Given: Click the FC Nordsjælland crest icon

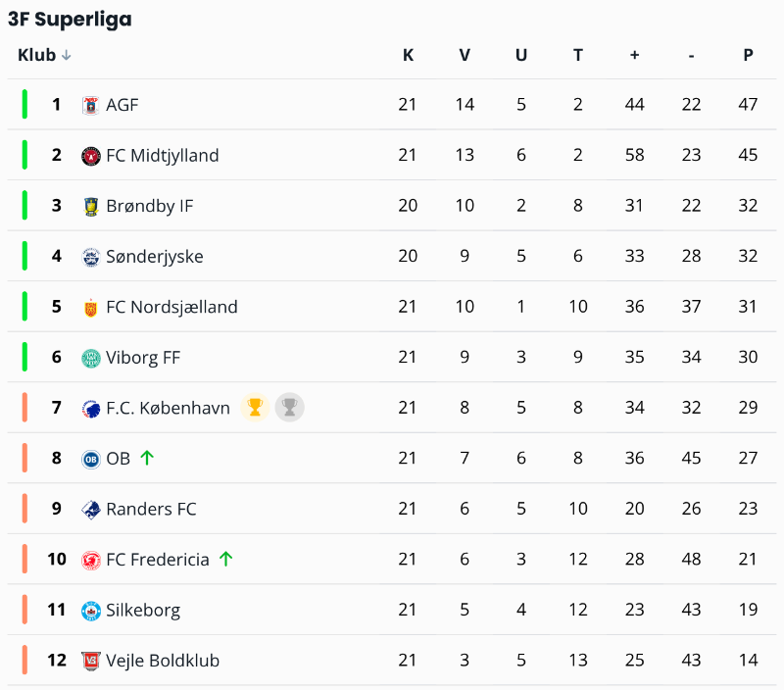Looking at the screenshot, I should (x=91, y=307).
